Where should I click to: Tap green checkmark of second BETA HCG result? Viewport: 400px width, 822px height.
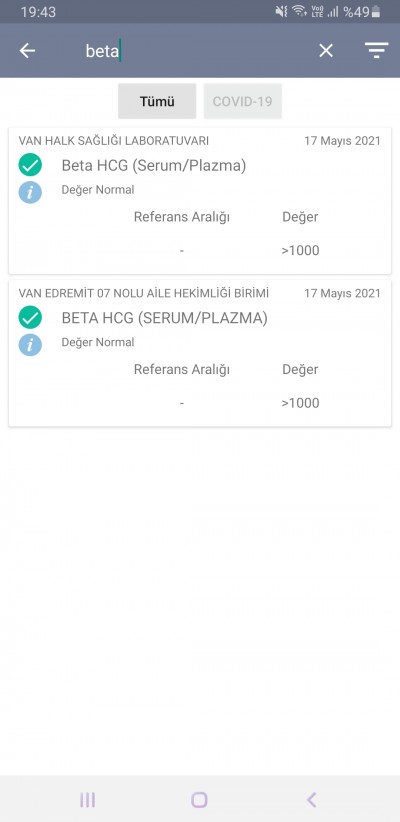[30, 318]
